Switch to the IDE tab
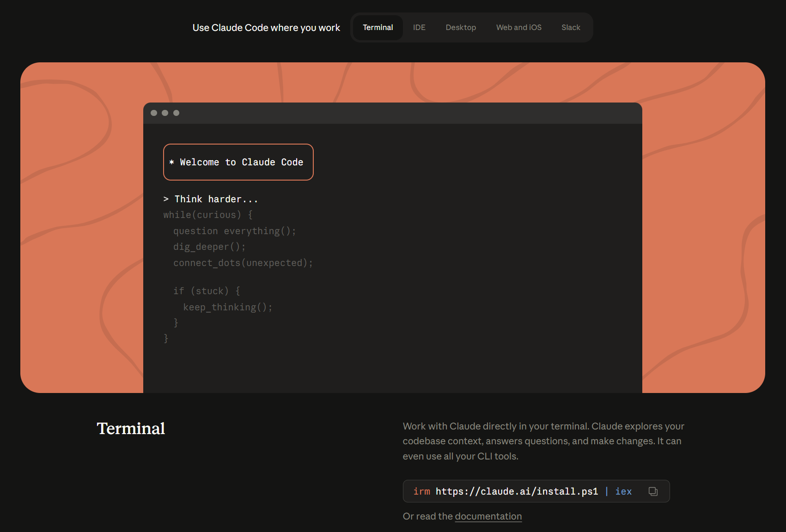Screen dimensions: 786x532 [x=419, y=28]
